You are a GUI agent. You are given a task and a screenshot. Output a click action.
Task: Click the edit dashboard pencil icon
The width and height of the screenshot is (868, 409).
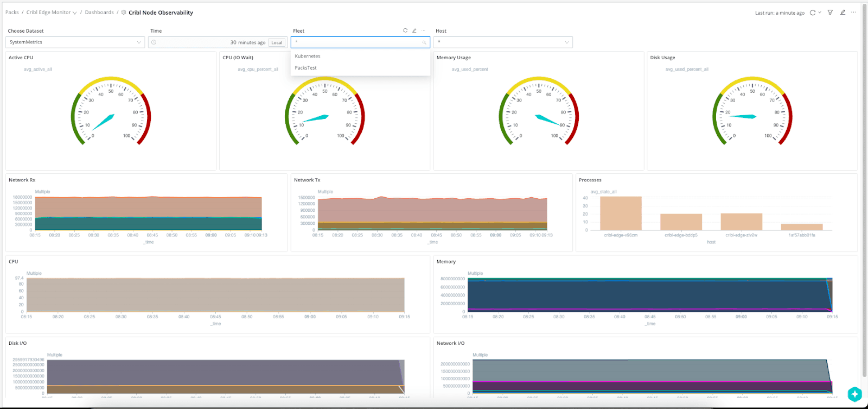843,12
